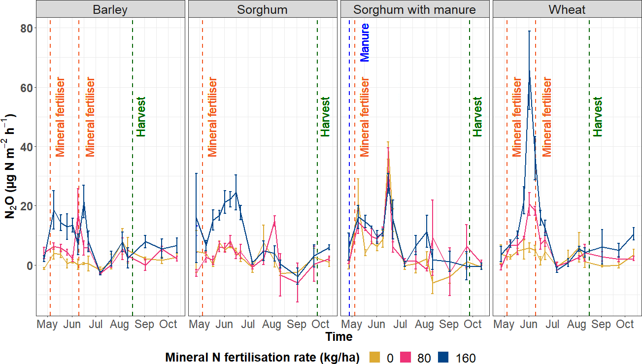Click the Harvest label in the Sorghum panel

pos(325,117)
